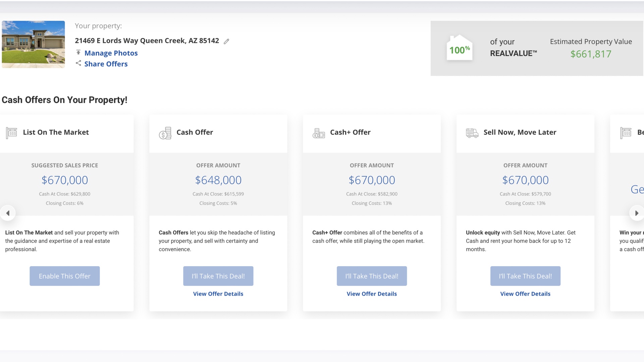Click Cash At Close: $629,800 text

click(65, 194)
